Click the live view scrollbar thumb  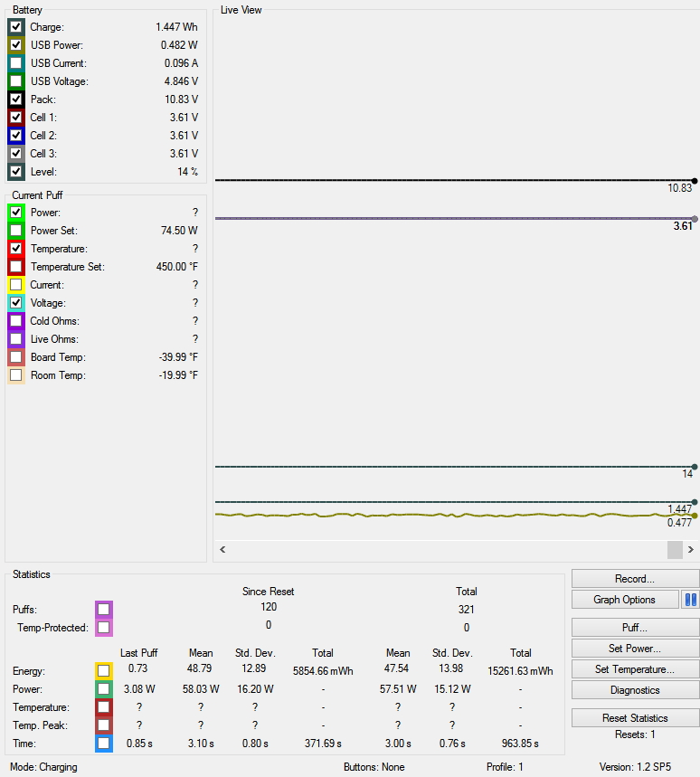[675, 550]
